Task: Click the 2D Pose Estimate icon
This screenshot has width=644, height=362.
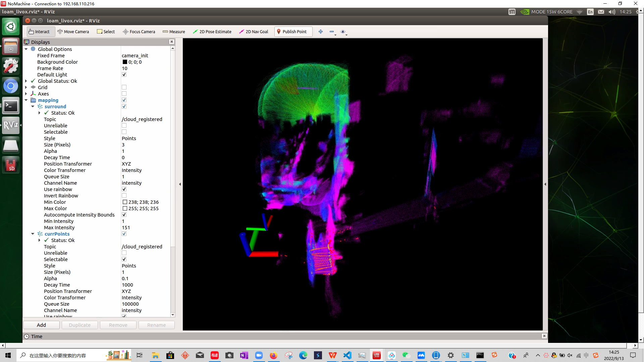Action: tap(212, 32)
